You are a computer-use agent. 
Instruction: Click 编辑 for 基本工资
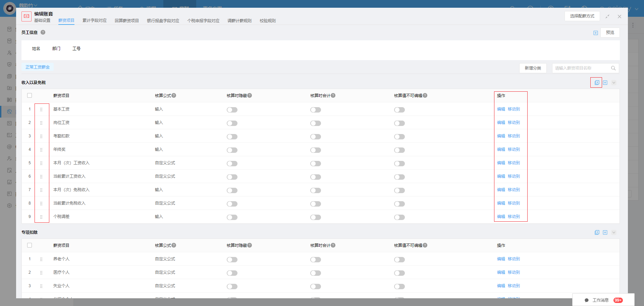(x=501, y=109)
